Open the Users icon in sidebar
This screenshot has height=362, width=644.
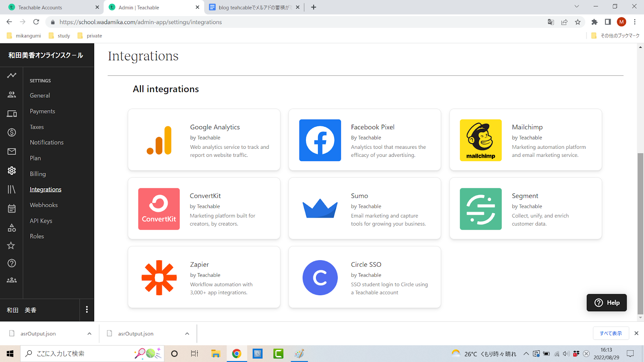point(12,95)
